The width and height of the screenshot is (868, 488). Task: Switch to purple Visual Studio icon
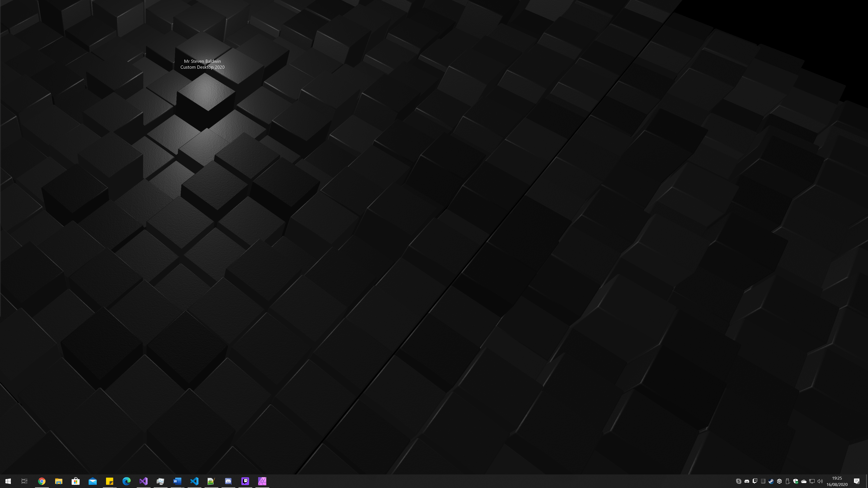[x=144, y=481]
